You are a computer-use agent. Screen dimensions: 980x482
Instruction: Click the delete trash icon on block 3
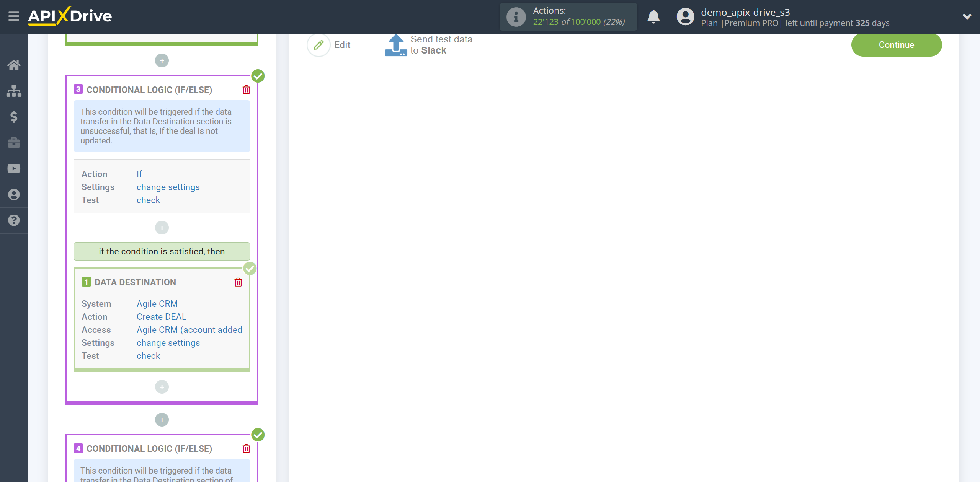tap(246, 90)
